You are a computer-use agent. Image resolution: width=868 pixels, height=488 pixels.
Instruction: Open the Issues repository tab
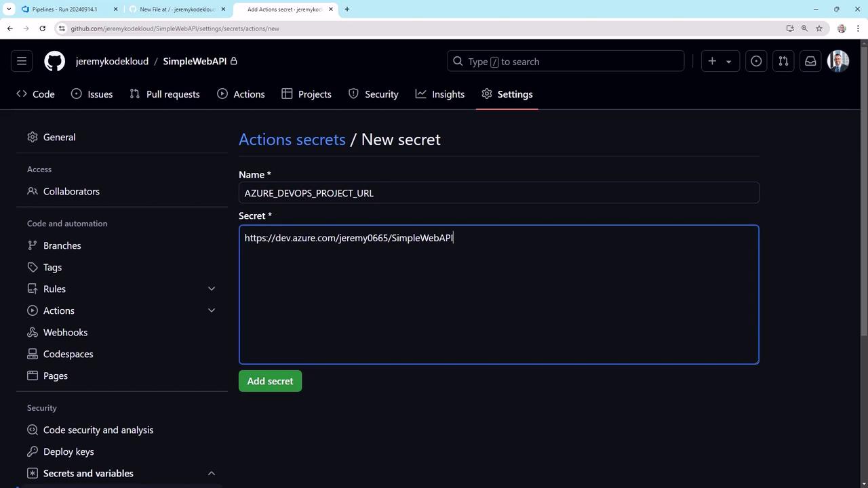tap(92, 94)
